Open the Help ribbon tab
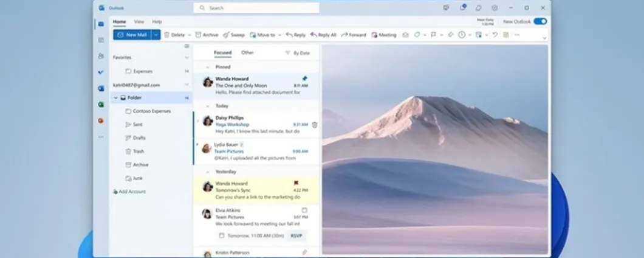Viewport: 644px width, 258px height. click(157, 22)
